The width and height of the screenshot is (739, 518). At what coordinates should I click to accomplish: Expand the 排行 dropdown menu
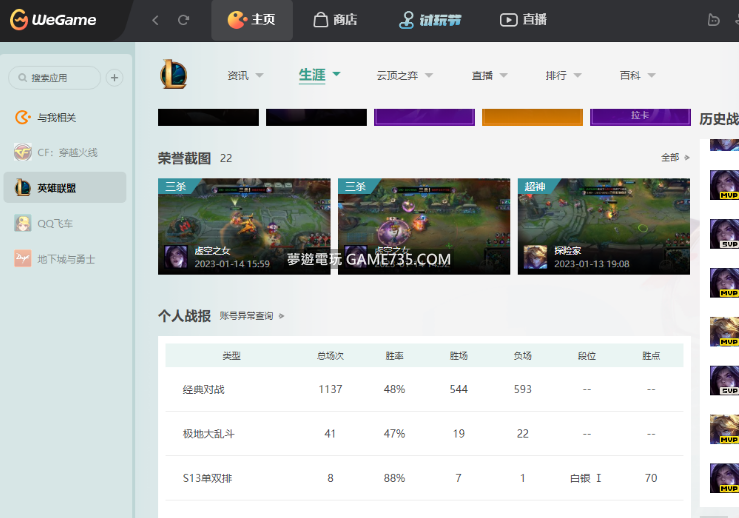point(563,75)
